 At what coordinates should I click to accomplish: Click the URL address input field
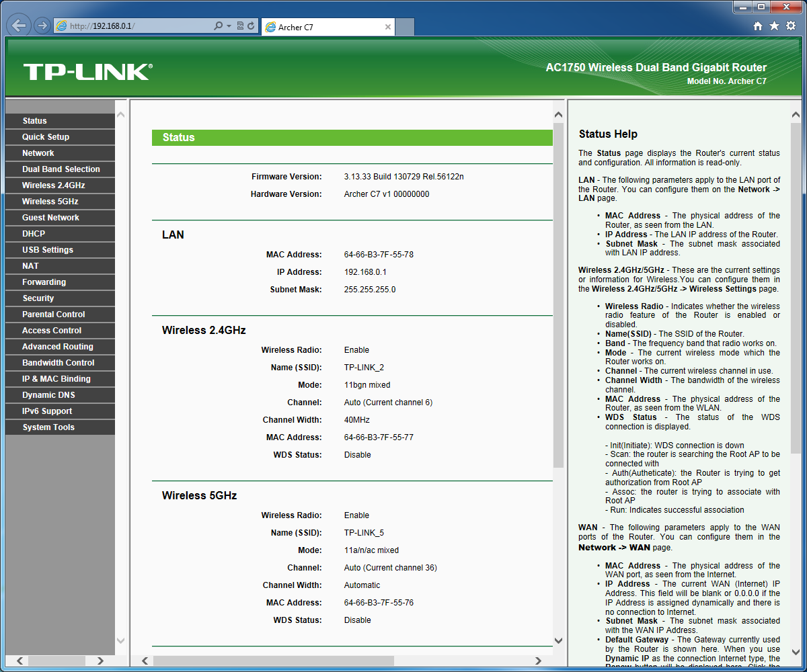pyautogui.click(x=140, y=26)
